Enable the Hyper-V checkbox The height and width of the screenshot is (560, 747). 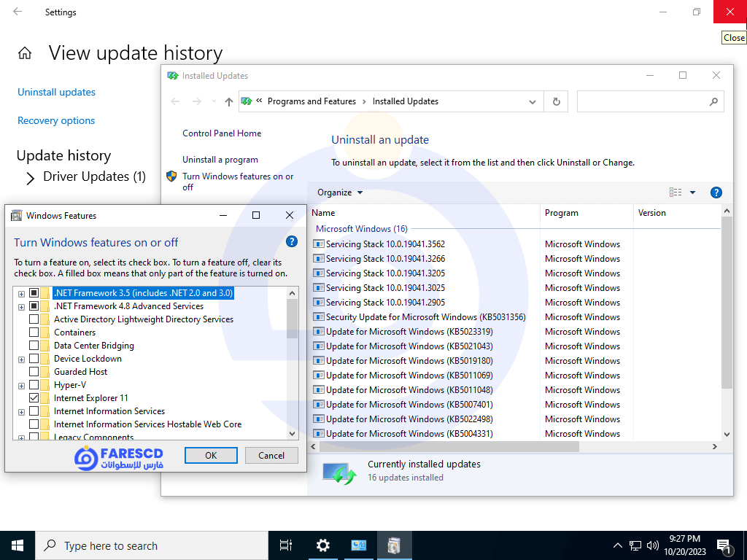tap(34, 384)
